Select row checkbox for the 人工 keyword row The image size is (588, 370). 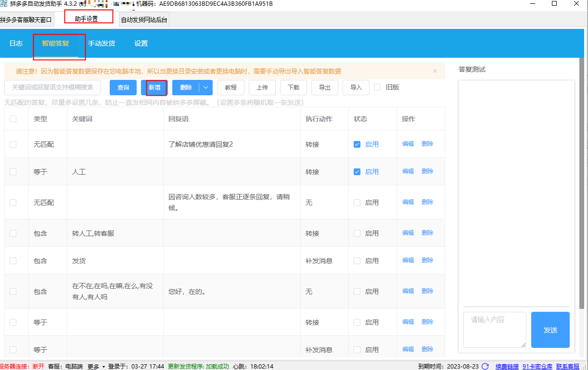(x=13, y=172)
